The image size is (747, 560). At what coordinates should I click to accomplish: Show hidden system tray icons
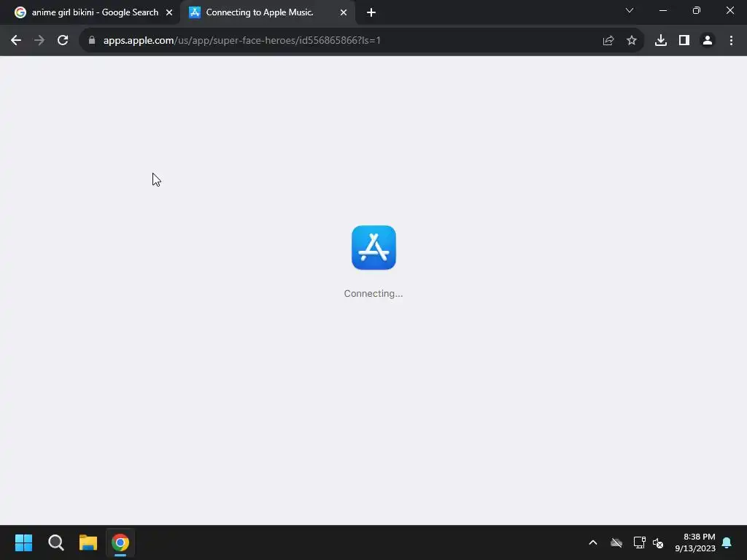(x=593, y=542)
